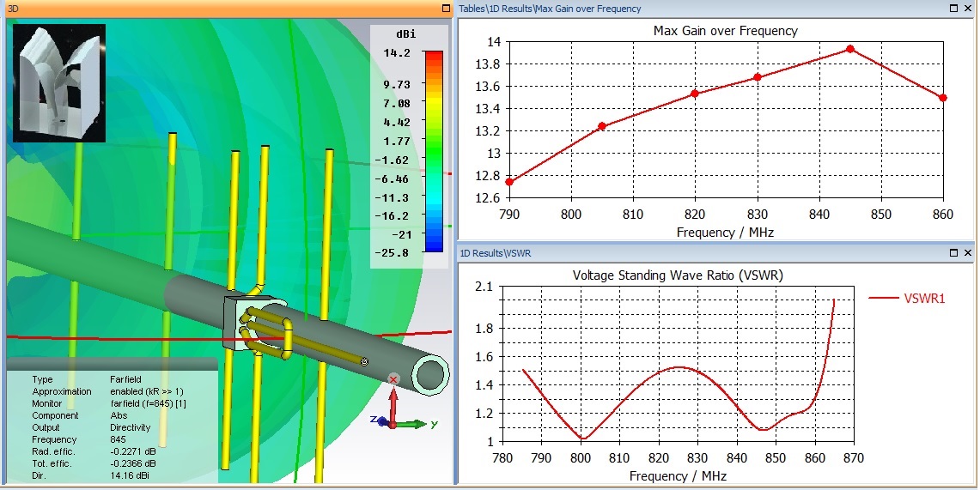Click the 3D window title bar

tap(227, 9)
